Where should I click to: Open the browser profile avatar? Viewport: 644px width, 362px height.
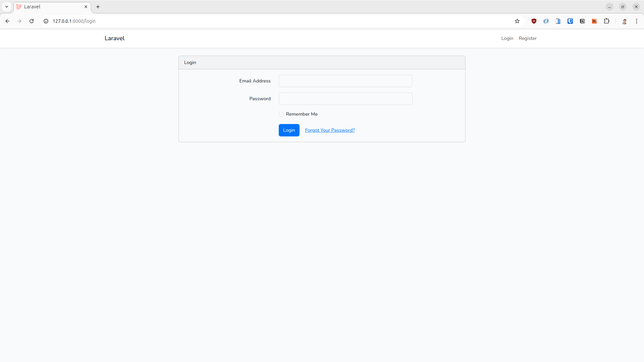pos(625,21)
